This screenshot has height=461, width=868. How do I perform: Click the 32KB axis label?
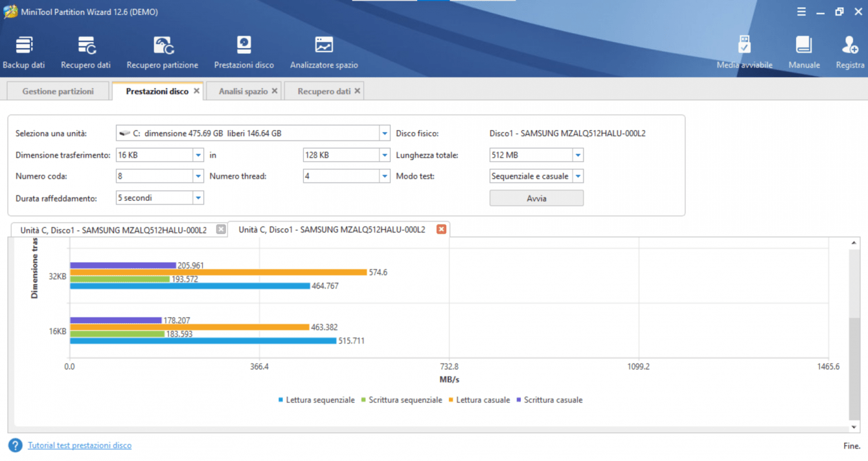click(58, 276)
